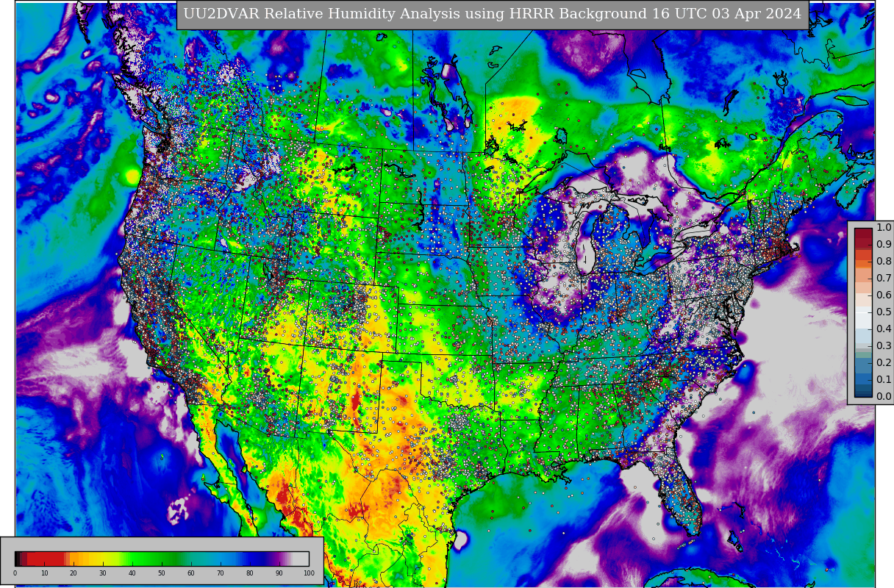Click the '90' tick label on humidity colorbar

point(279,573)
